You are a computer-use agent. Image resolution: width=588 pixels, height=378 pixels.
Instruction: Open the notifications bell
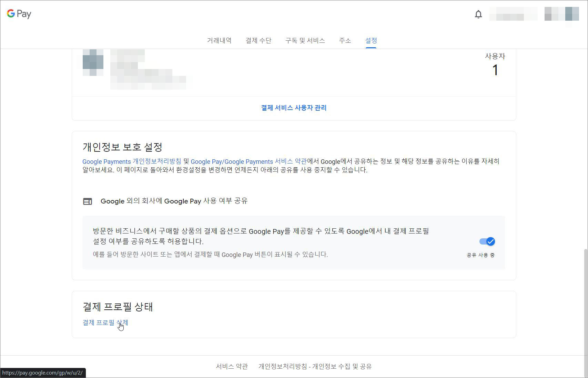tap(478, 14)
